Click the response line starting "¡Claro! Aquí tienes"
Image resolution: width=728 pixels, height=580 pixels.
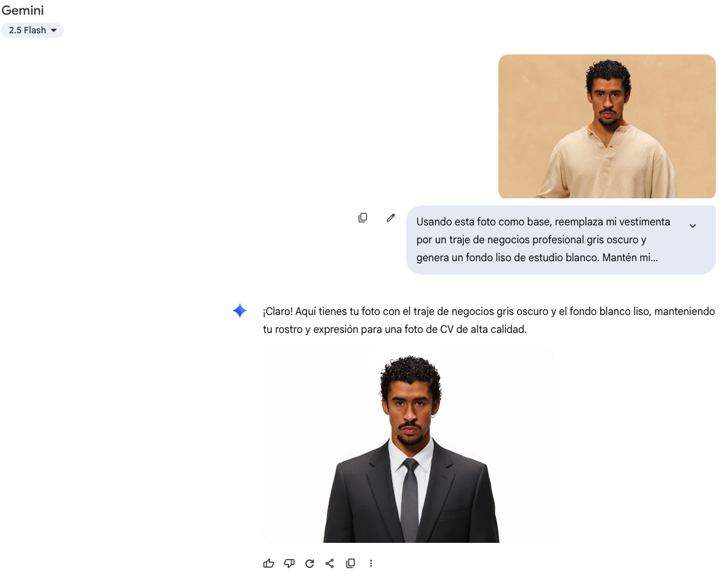click(488, 312)
